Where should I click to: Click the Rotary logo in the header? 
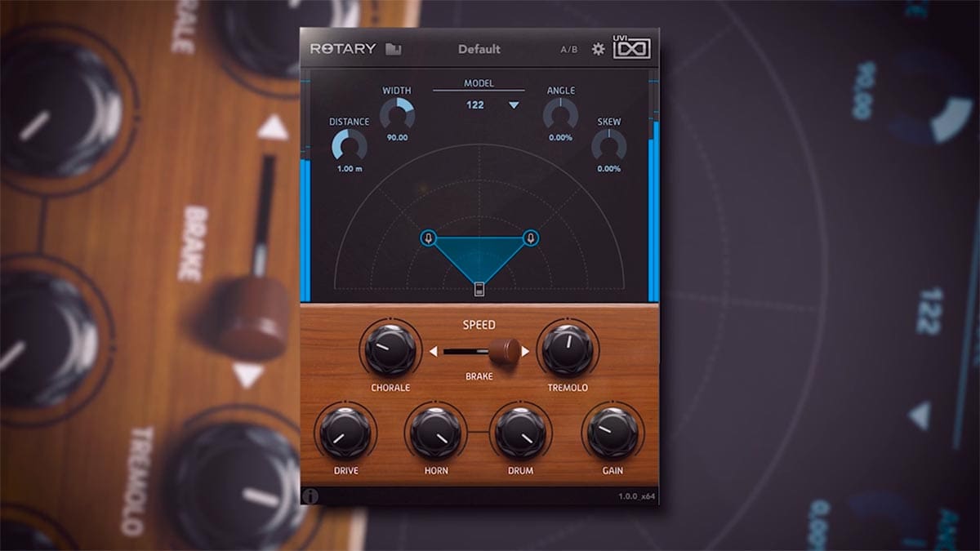click(343, 49)
